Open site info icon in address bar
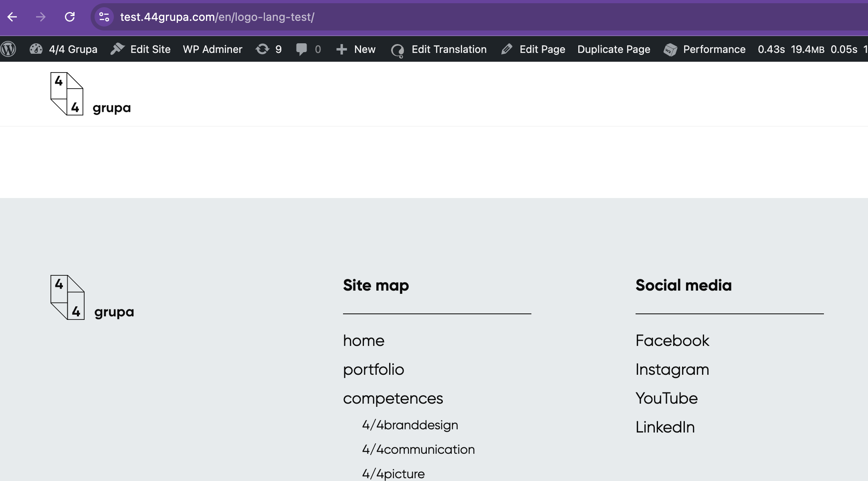The width and height of the screenshot is (868, 481). point(104,17)
